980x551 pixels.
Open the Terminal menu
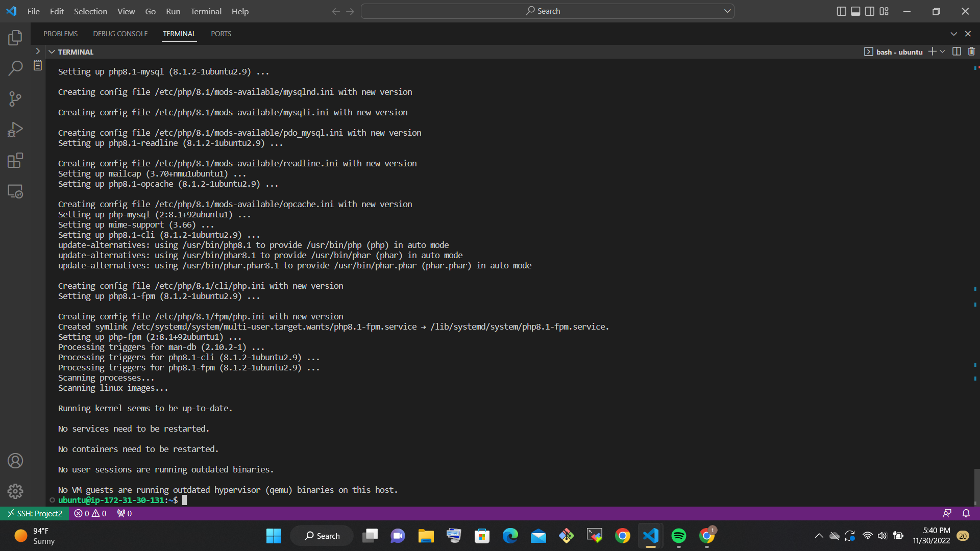pos(206,11)
